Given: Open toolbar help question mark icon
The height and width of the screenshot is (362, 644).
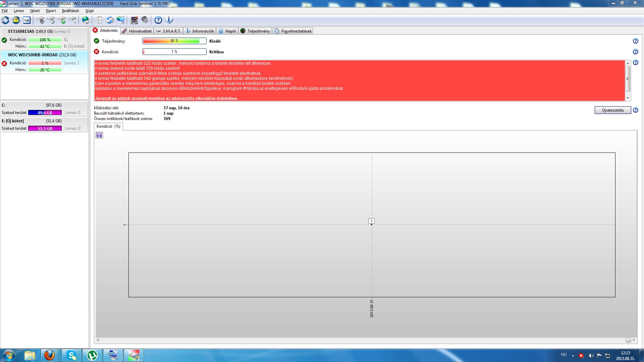Looking at the screenshot, I should [x=158, y=20].
